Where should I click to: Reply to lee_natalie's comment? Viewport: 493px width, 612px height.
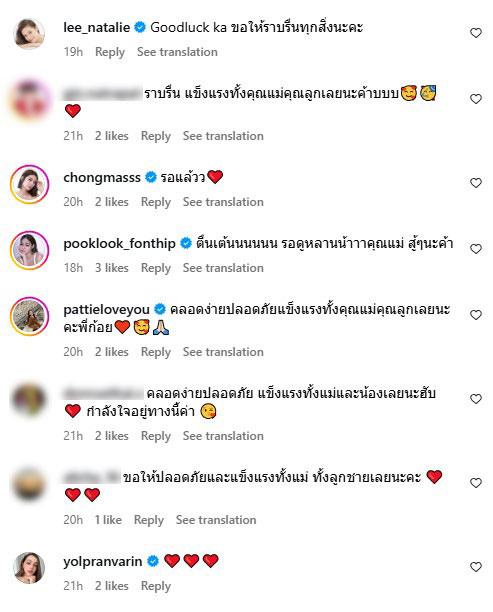pyautogui.click(x=110, y=52)
